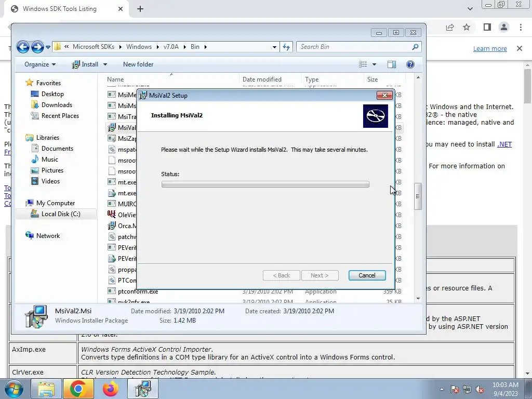Open the Documents library
Image resolution: width=532 pixels, height=399 pixels.
click(57, 148)
